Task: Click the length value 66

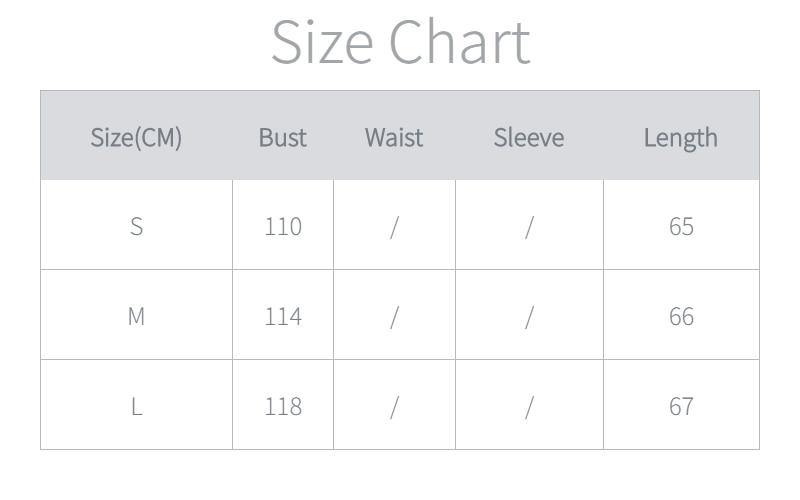Action: (681, 316)
